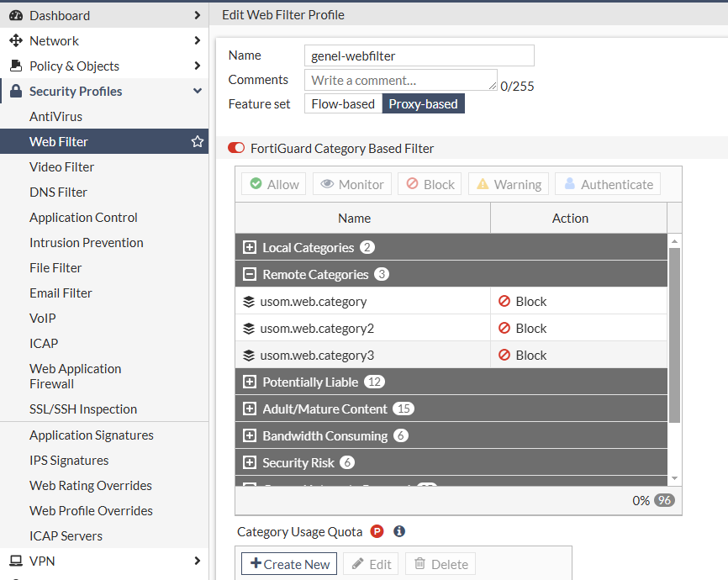Expand Adult/Mature Content group

(250, 409)
